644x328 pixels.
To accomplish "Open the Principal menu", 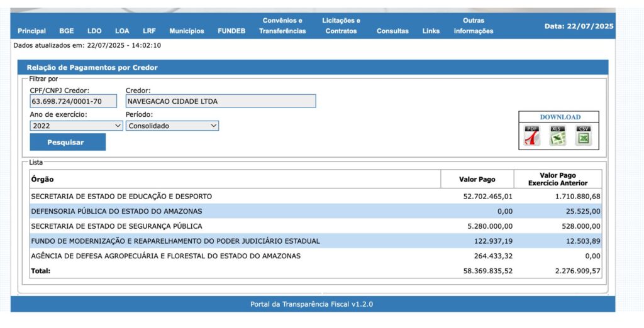I will point(31,31).
